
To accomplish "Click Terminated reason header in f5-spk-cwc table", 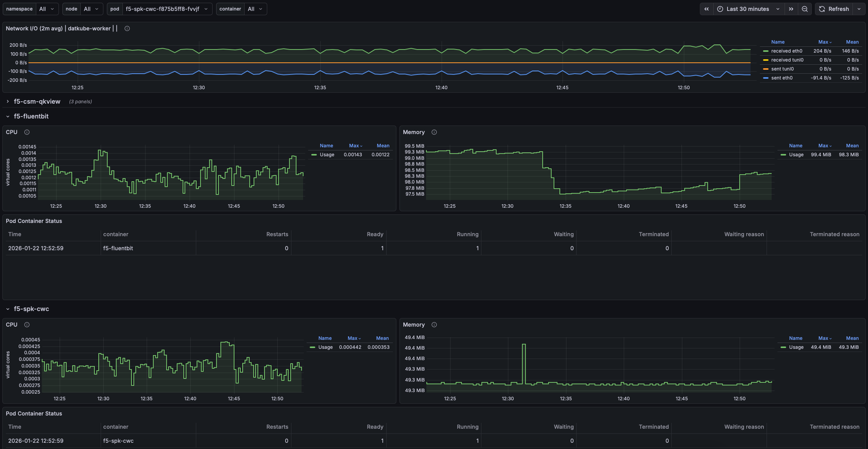I will pos(834,427).
